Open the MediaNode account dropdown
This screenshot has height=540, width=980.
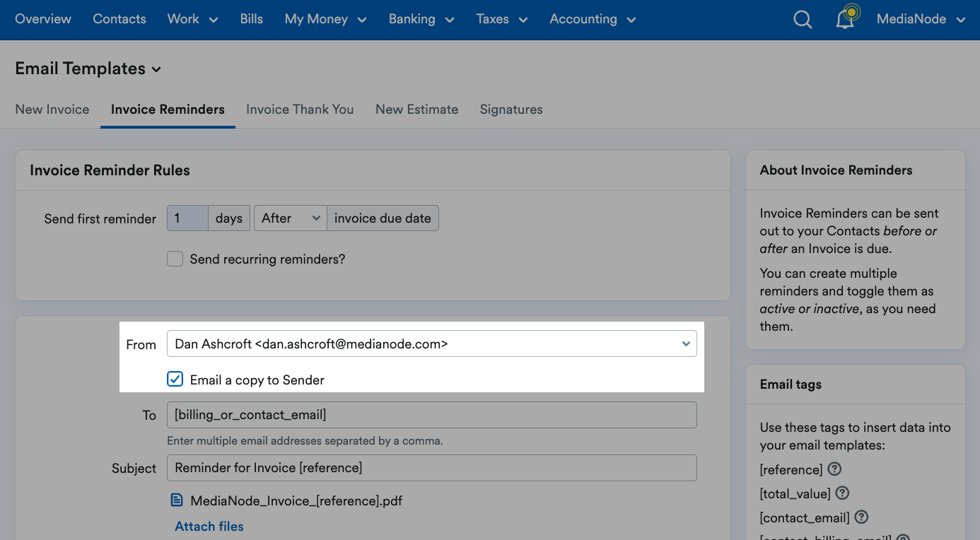921,19
